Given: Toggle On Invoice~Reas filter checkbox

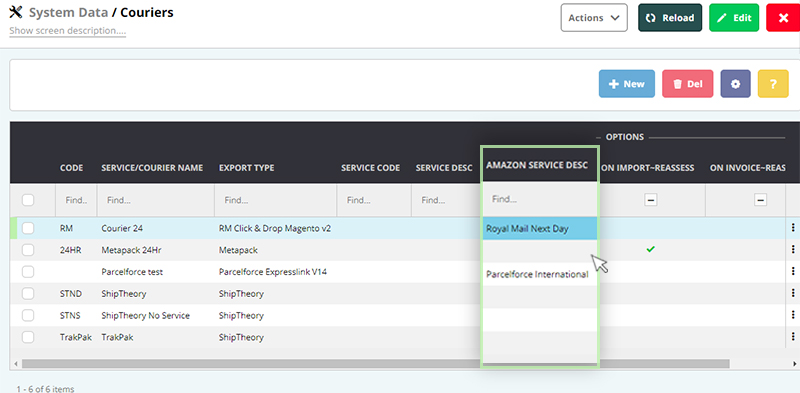Looking at the screenshot, I should (760, 200).
